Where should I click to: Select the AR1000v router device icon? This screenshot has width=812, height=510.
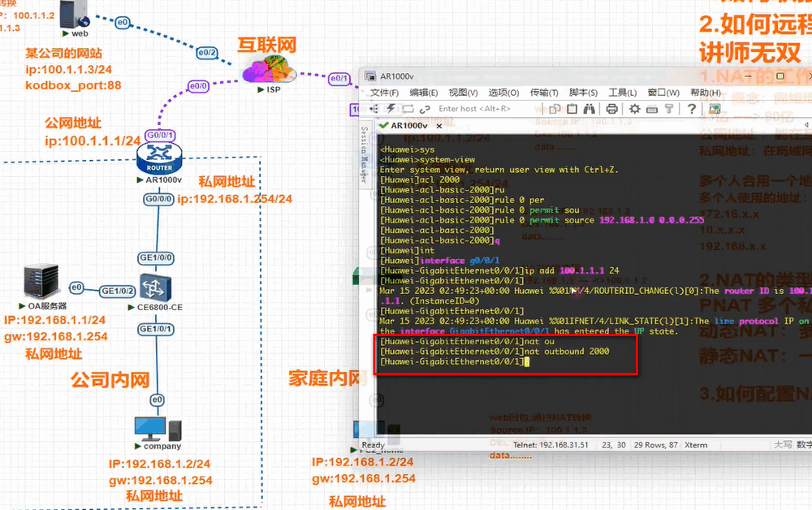point(155,156)
